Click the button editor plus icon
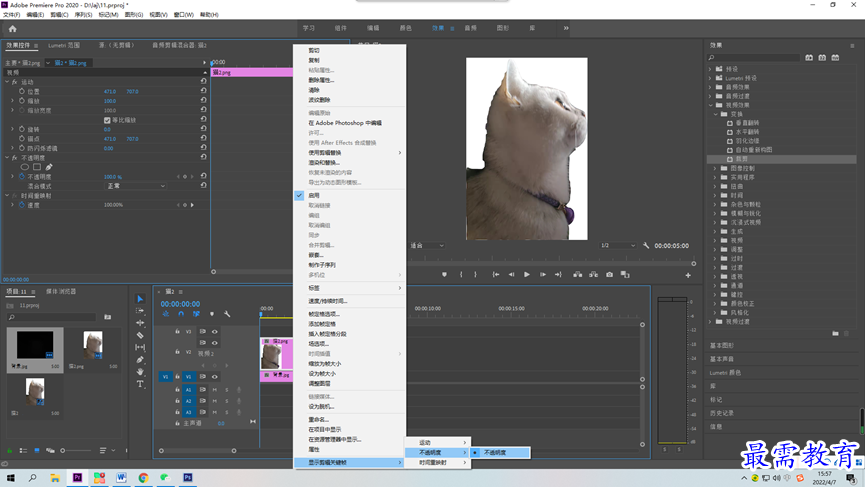The image size is (865, 487). (x=688, y=275)
